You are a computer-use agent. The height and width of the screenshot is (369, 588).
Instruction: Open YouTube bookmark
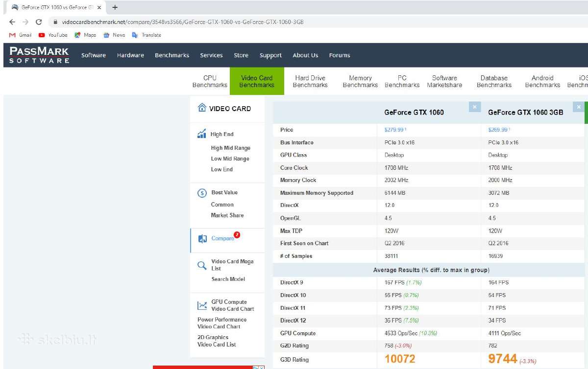tap(53, 35)
